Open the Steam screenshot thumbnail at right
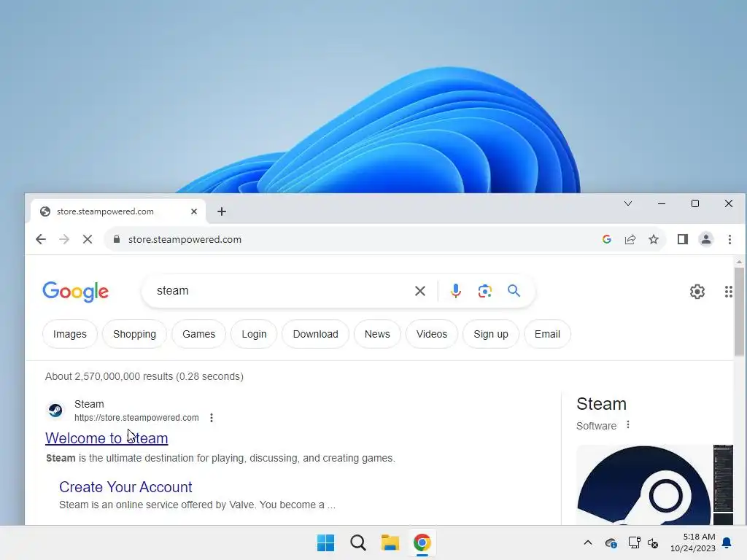The width and height of the screenshot is (747, 560). [x=723, y=478]
